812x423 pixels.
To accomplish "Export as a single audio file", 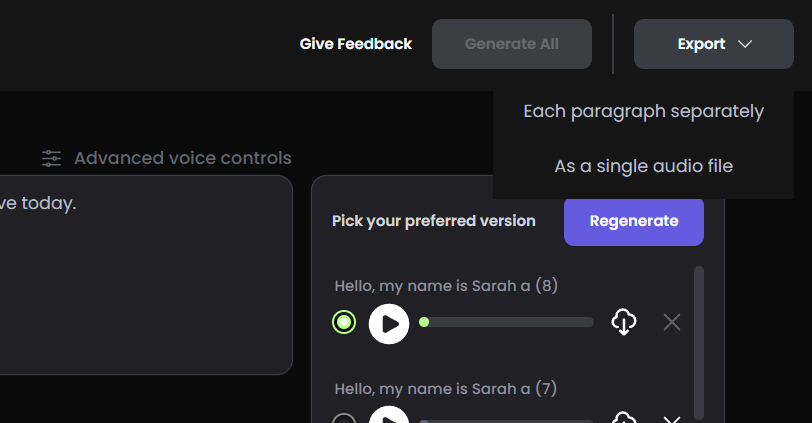I will click(643, 166).
